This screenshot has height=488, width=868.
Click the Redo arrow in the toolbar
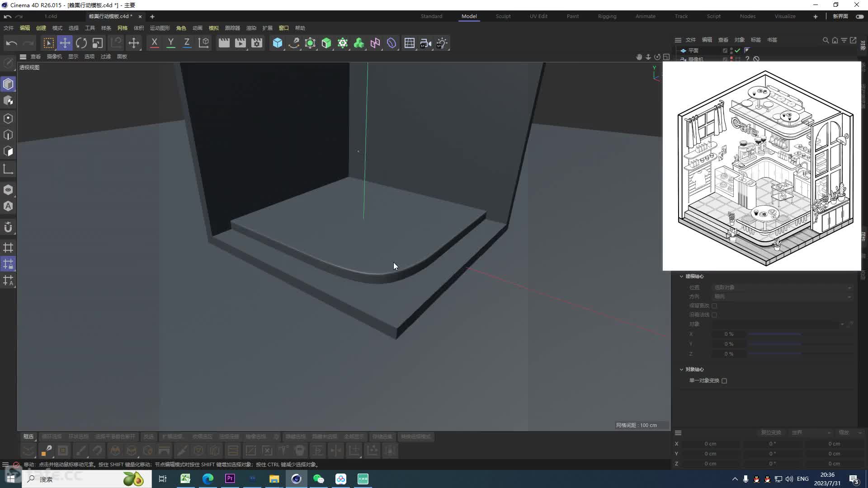point(28,43)
